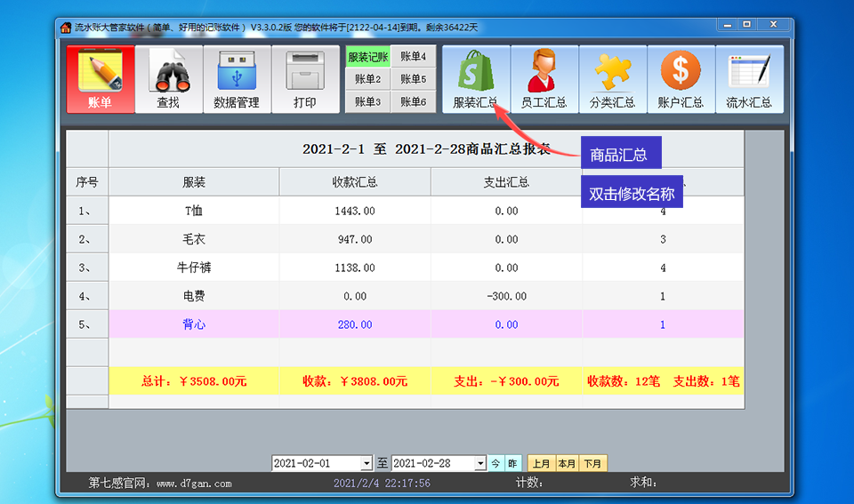Select the T恤 row name cell
This screenshot has height=504, width=854.
point(194,211)
